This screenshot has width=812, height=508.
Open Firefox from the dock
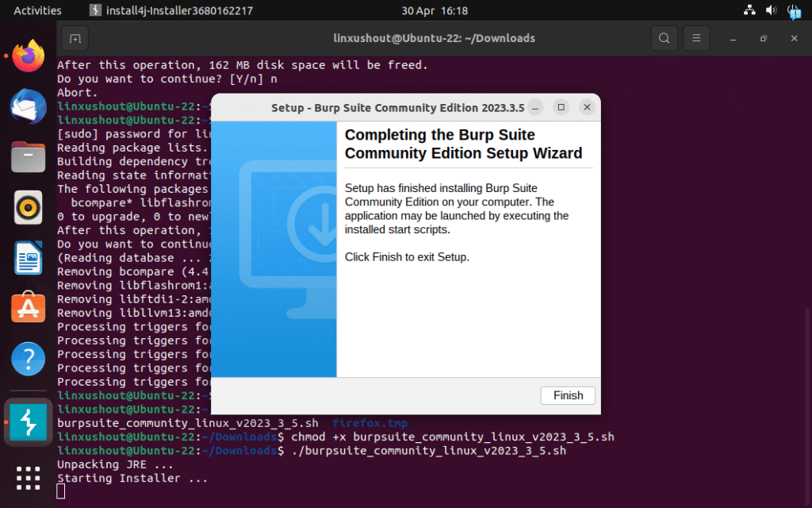click(29, 56)
